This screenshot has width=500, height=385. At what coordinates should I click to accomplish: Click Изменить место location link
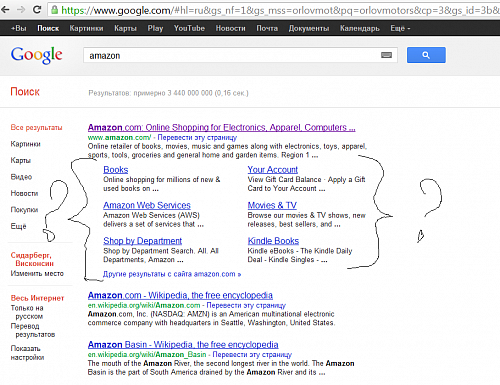pos(37,274)
